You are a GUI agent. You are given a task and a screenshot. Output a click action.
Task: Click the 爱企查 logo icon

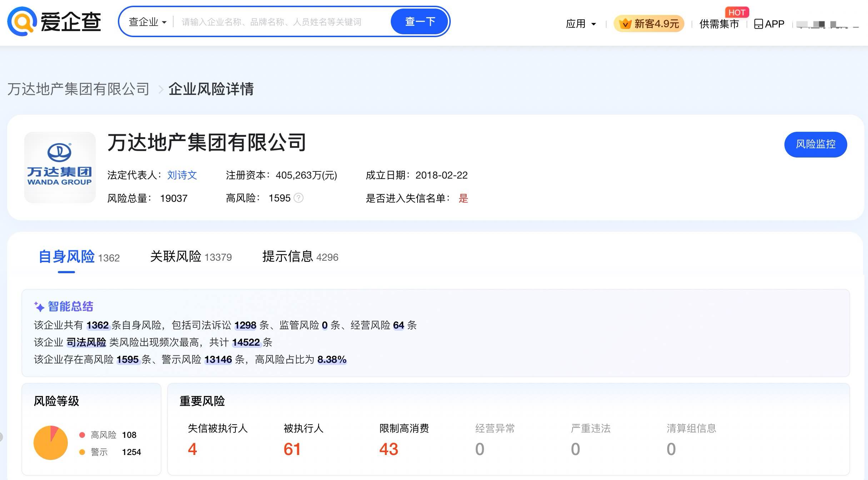coord(21,21)
